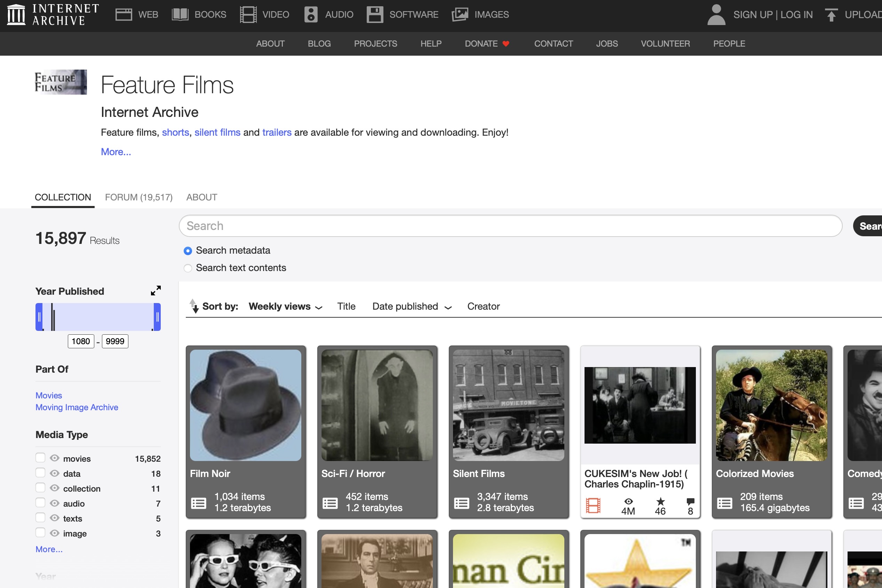
Task: Toggle sort direction arrows icon
Action: tap(194, 306)
